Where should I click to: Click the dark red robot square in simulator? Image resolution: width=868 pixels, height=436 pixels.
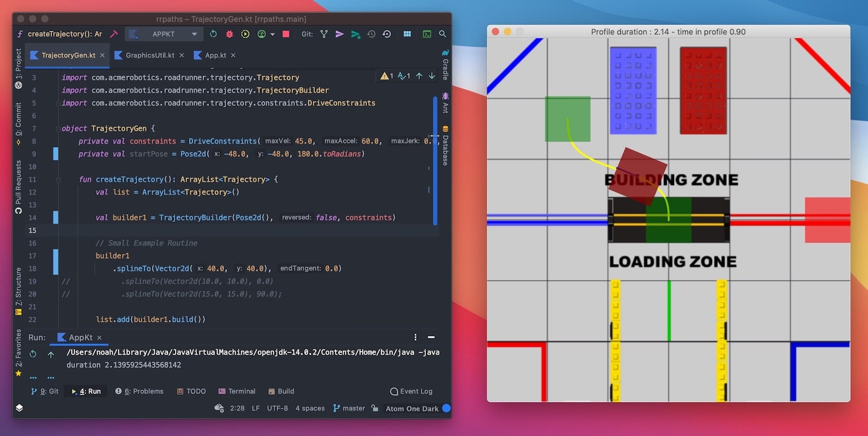click(637, 176)
